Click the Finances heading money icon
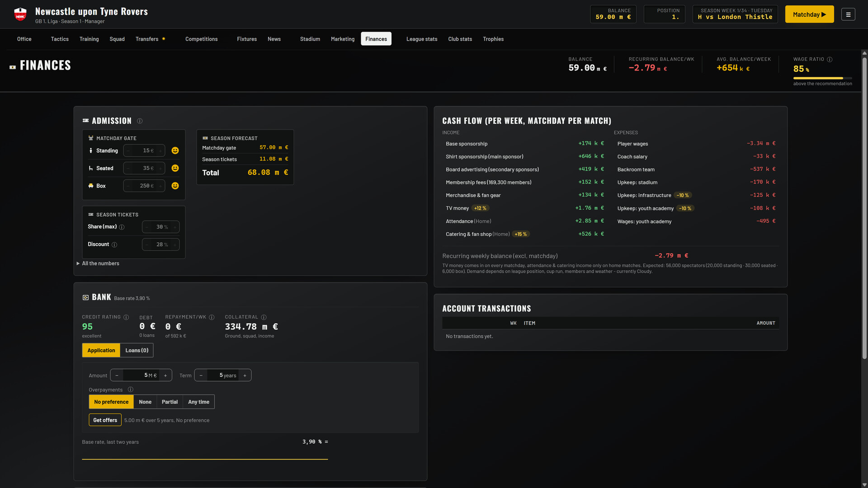This screenshot has width=868, height=488. coord(13,67)
